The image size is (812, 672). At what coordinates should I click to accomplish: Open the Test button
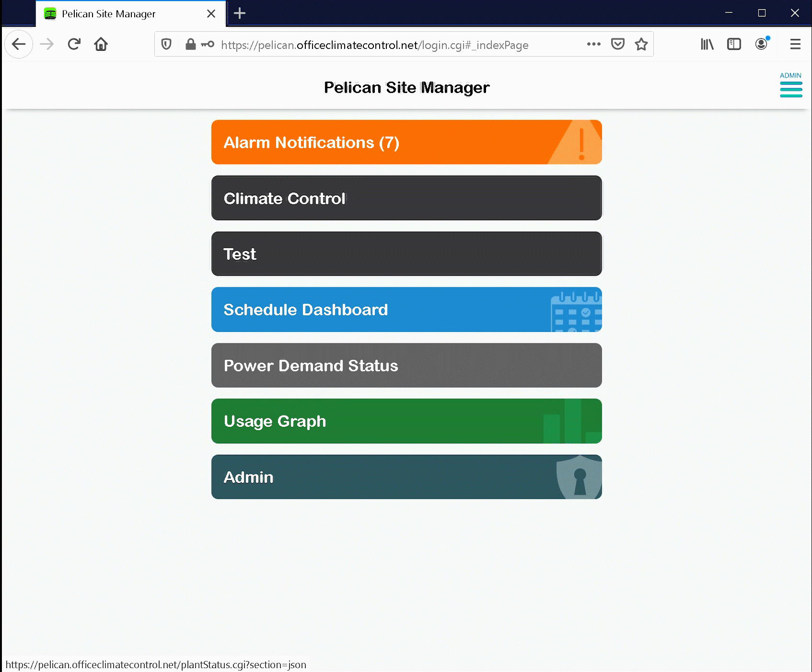pyautogui.click(x=406, y=254)
